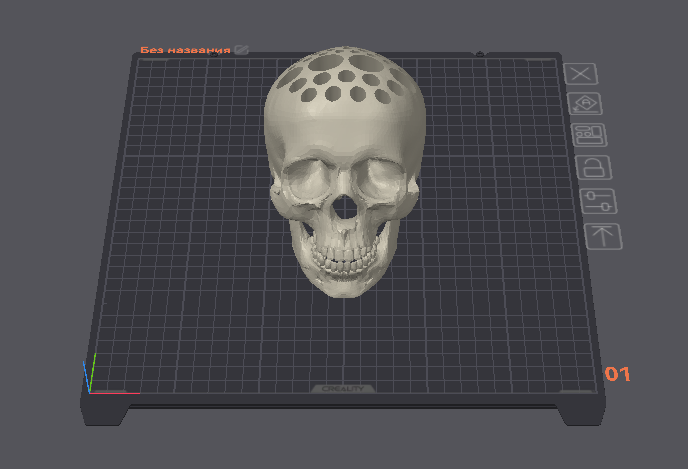Toggle the plate lock icon
Screen dimensions: 688x469
[x=594, y=168]
